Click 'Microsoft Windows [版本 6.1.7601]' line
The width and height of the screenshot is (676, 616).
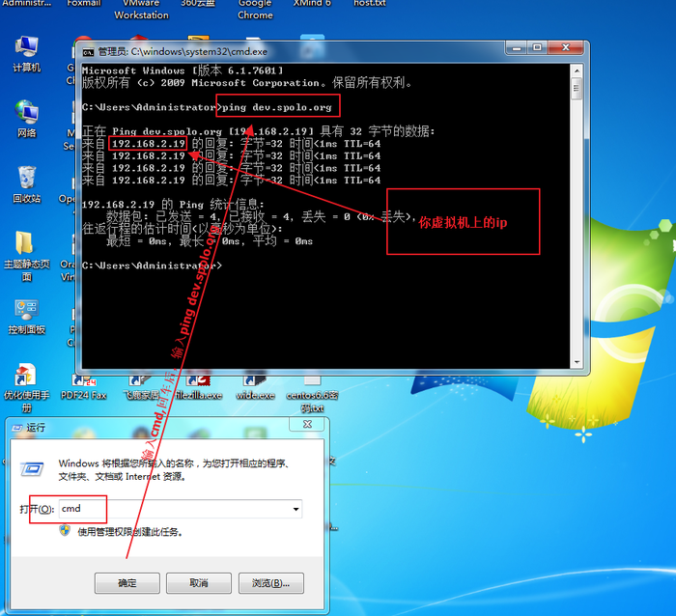coord(183,70)
